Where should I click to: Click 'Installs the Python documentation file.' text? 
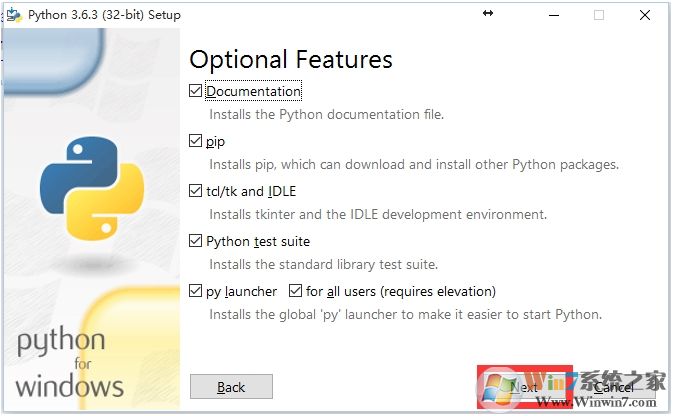tap(327, 115)
